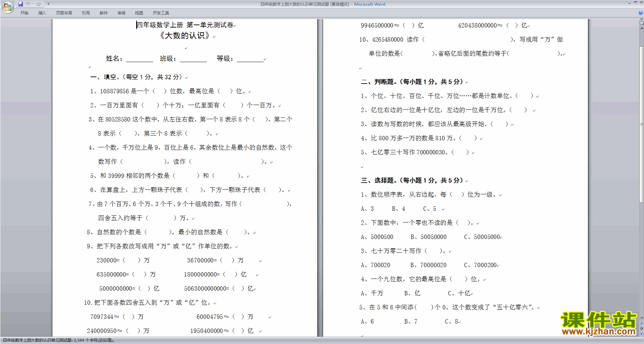The image size is (644, 344).
Task: Click answer option C、7000200
Action: coord(480,265)
